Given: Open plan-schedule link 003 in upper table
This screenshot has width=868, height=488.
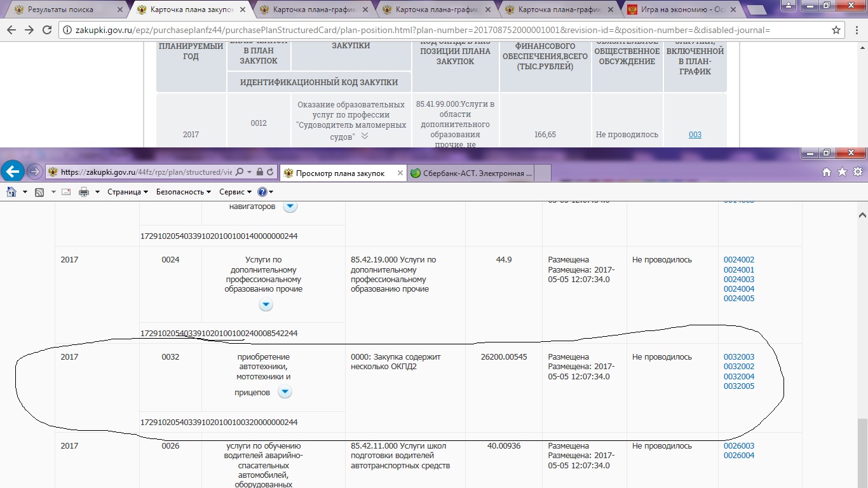Looking at the screenshot, I should [x=695, y=135].
